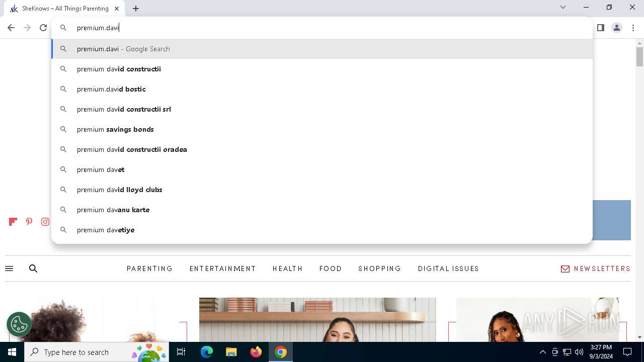Reload the current page
This screenshot has height=362, width=644.
(43, 28)
